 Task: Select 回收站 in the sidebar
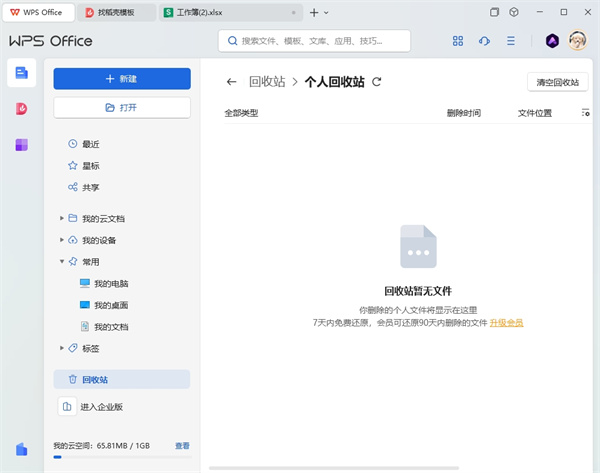(x=122, y=379)
